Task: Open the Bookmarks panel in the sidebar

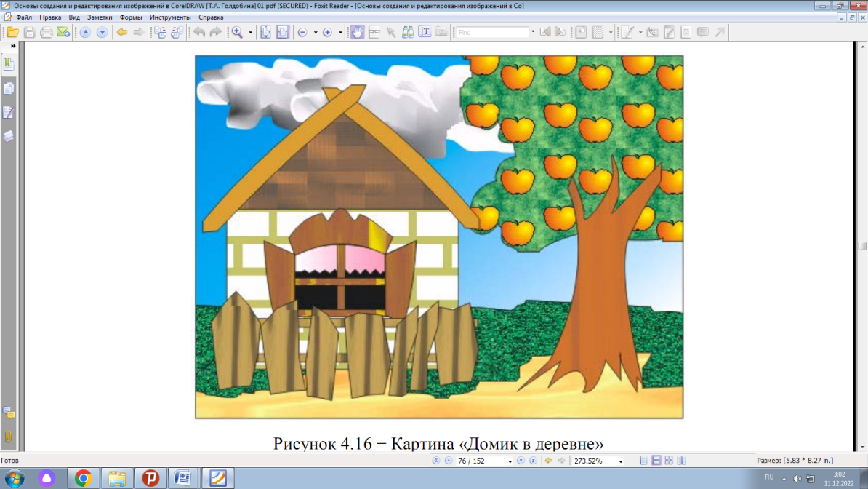Action: coord(9,64)
